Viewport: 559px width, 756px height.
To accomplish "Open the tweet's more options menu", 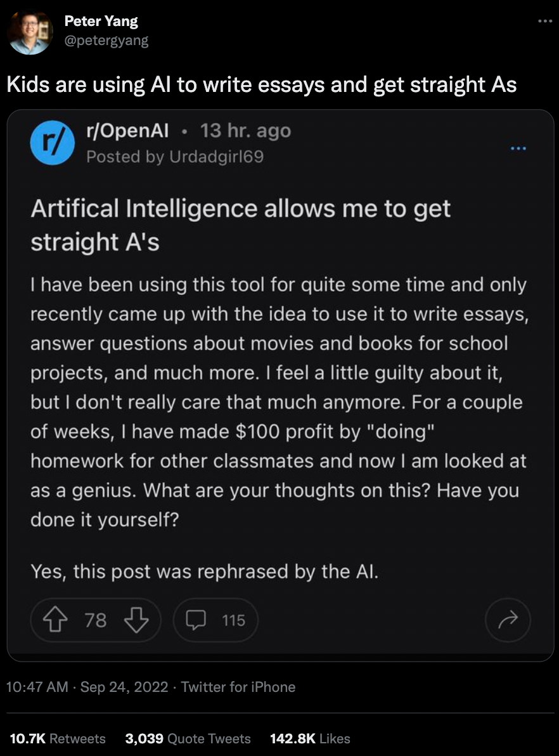I will tap(544, 21).
